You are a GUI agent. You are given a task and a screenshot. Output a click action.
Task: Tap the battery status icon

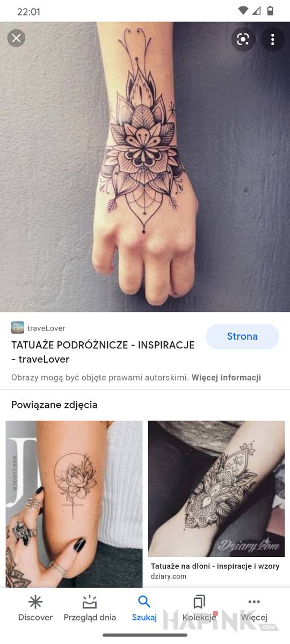pyautogui.click(x=270, y=11)
